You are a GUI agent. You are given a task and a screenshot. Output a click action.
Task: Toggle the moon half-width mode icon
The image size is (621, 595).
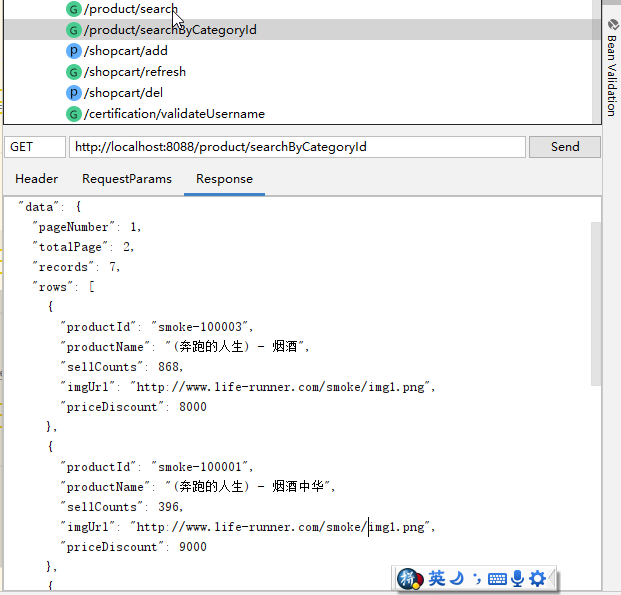click(458, 579)
